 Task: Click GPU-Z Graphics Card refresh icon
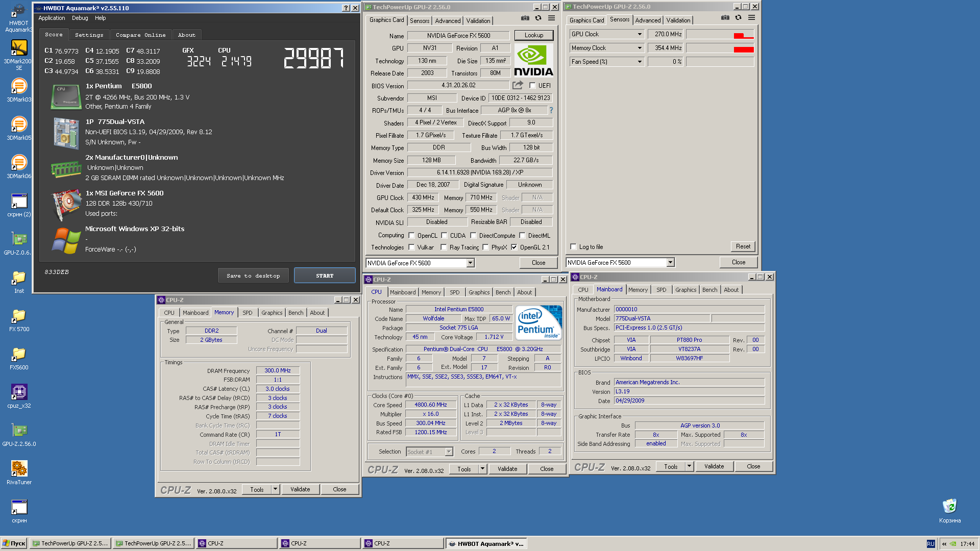pos(538,18)
